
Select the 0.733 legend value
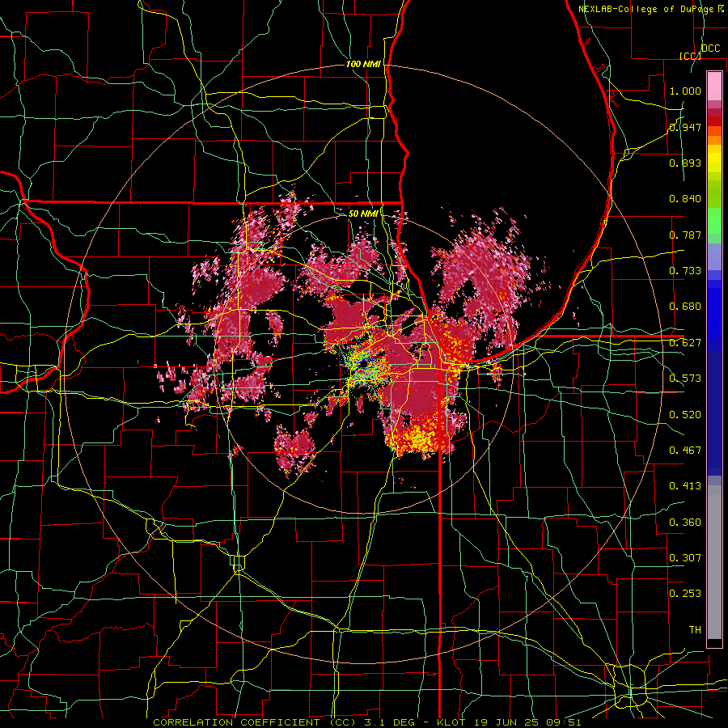point(685,271)
